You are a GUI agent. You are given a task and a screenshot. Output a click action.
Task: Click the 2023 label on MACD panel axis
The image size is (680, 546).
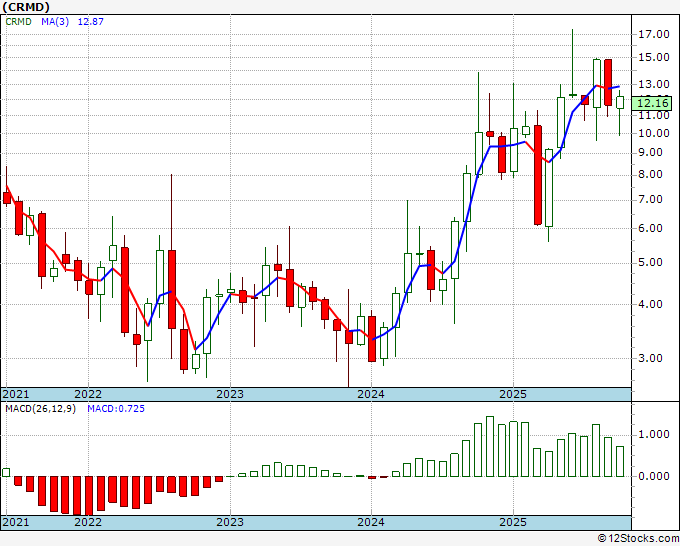(230, 522)
